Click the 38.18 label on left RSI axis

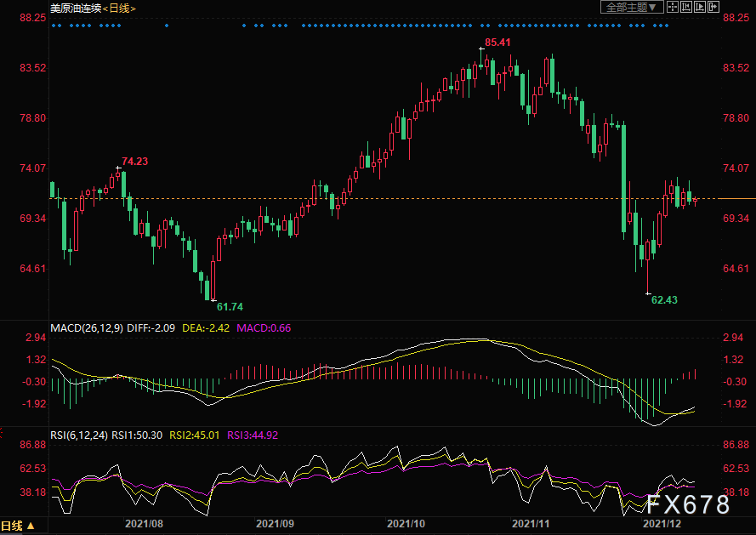pyautogui.click(x=33, y=492)
